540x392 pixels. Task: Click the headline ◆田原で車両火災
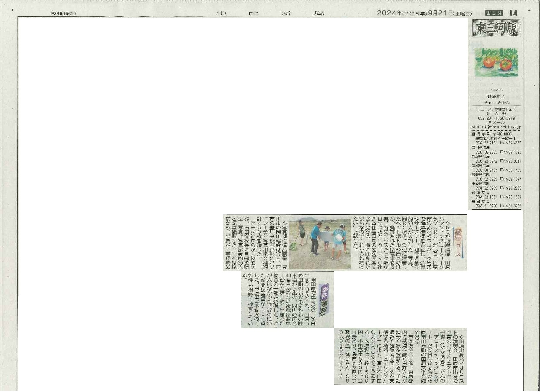click(313, 295)
